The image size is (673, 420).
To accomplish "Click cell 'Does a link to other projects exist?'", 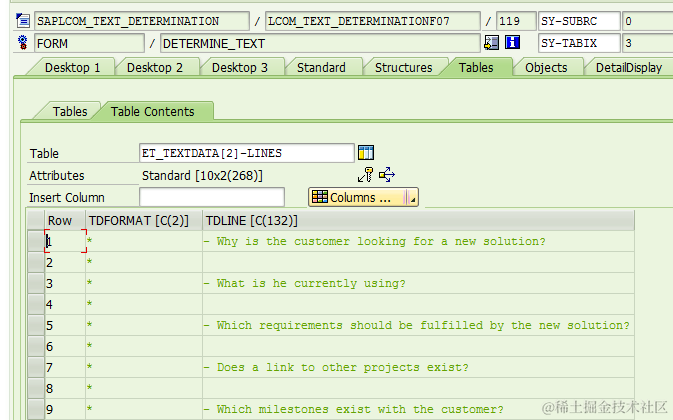I will pos(418,367).
